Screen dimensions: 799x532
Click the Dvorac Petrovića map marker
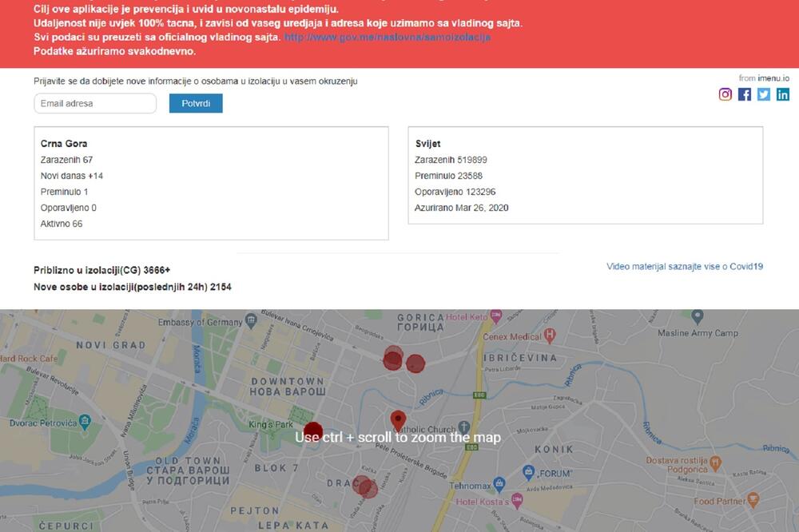point(85,420)
